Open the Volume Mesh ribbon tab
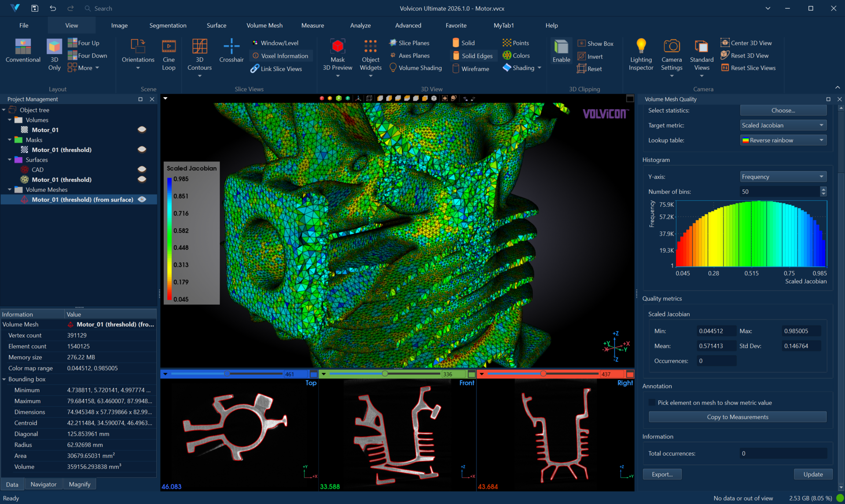Viewport: 845px width, 504px height. point(264,26)
